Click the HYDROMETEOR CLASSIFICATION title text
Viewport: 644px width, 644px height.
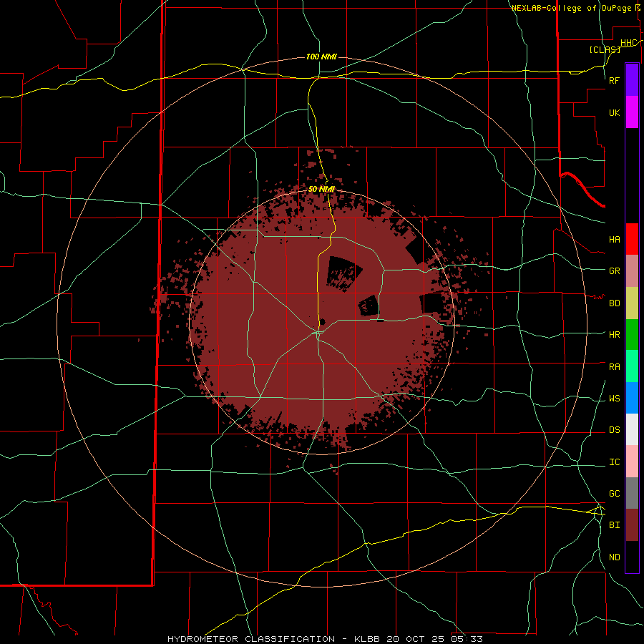tap(251, 639)
